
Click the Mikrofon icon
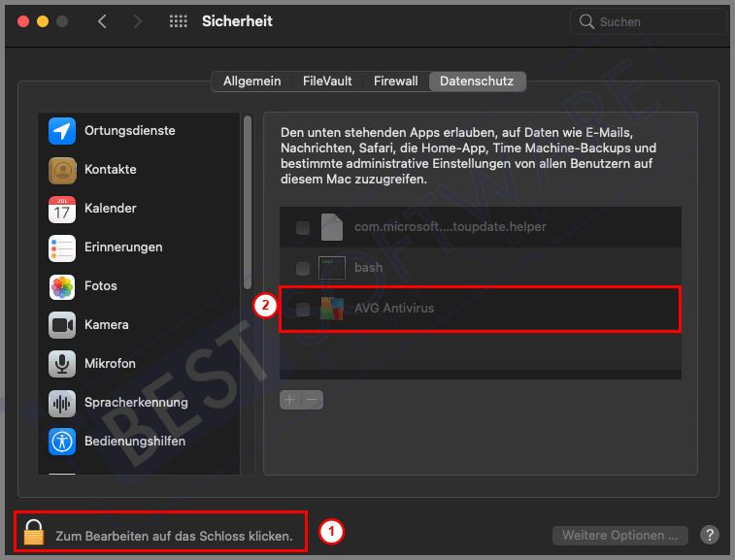[62, 364]
